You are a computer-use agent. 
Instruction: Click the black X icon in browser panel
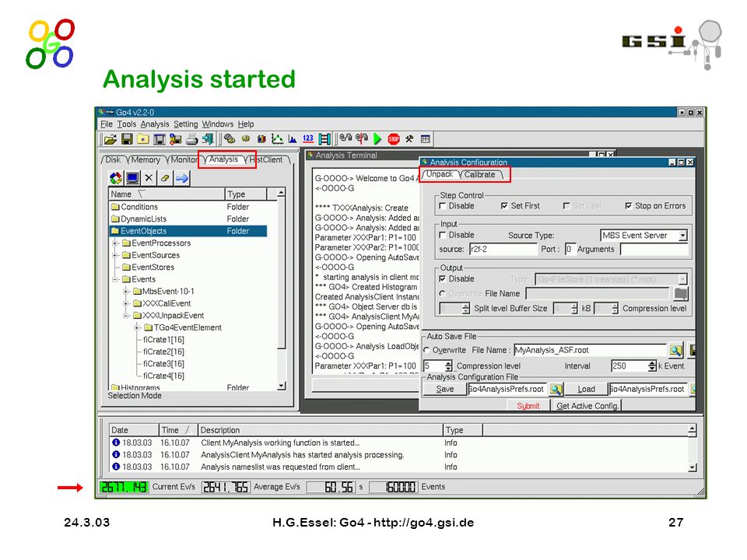(x=149, y=178)
